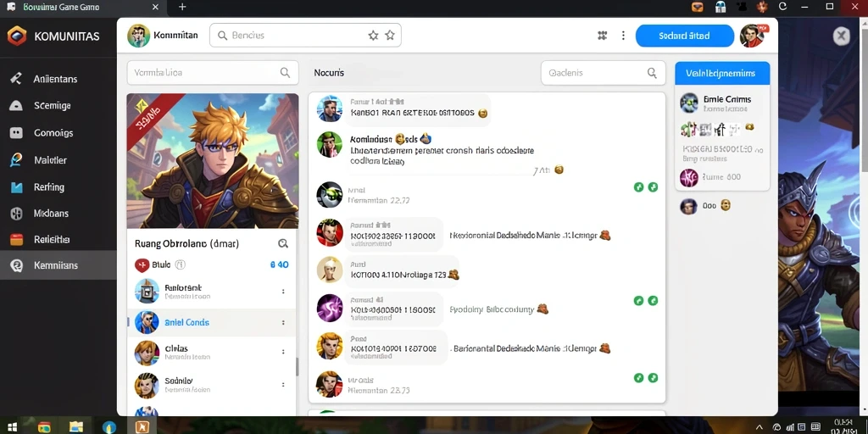Click the blue Velnitedpnemiims panel header
868x434 pixels.
click(x=722, y=73)
